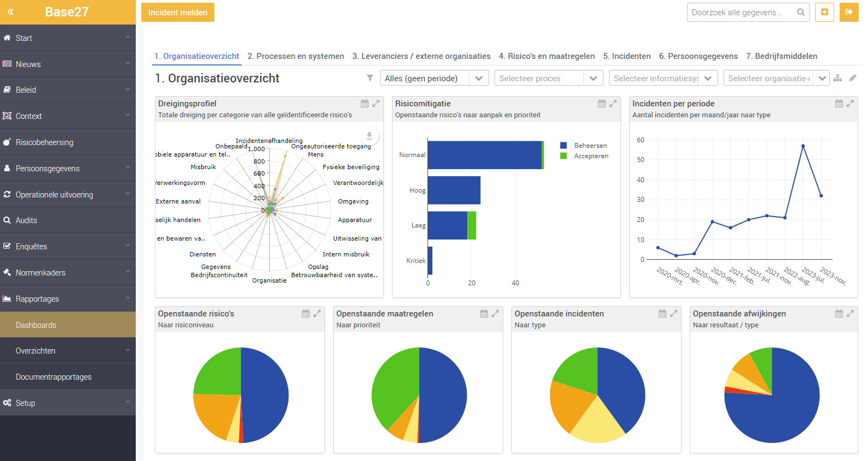Click the Base27 logo title
The width and height of the screenshot is (868, 461).
coord(67,12)
